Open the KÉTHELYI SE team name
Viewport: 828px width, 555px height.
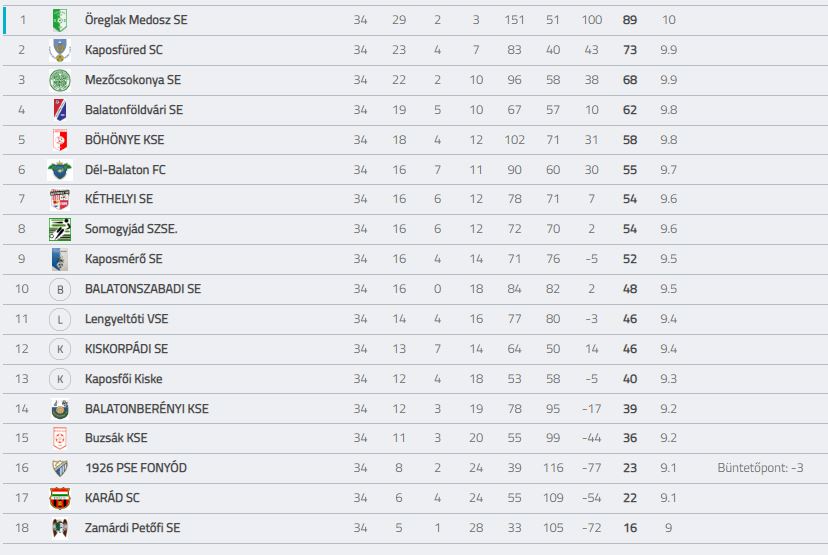[119, 199]
